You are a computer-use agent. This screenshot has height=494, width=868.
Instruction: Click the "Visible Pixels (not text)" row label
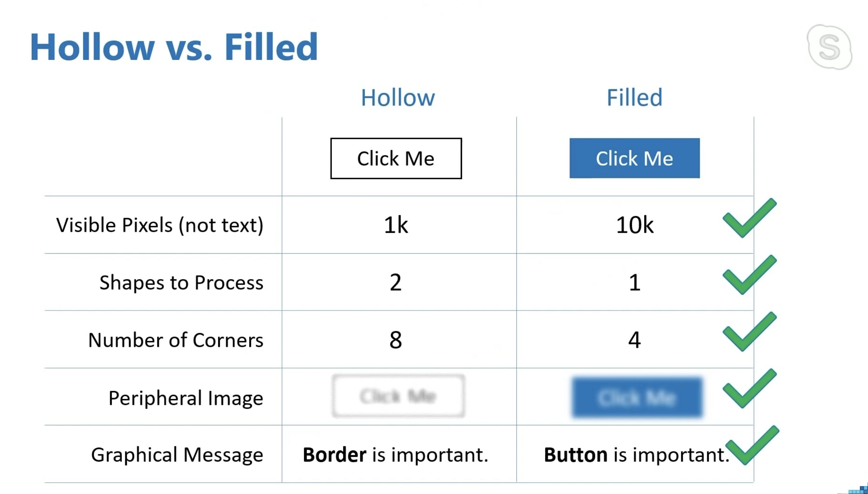(160, 225)
